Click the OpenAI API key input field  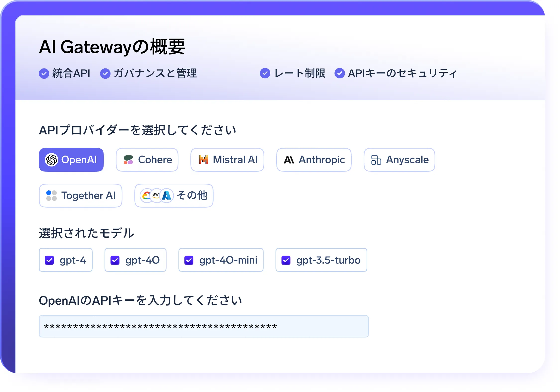click(204, 326)
